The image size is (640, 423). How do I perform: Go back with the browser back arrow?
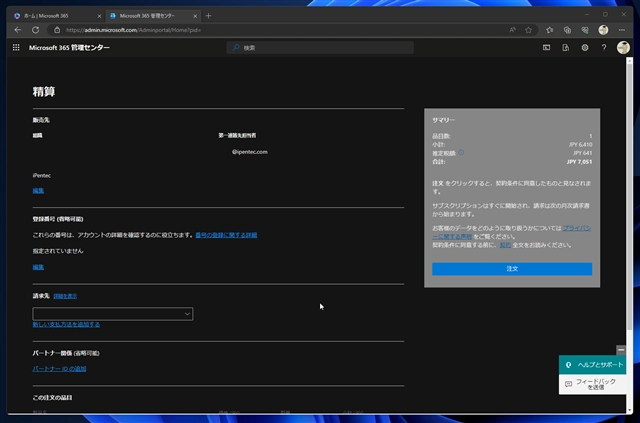click(18, 30)
